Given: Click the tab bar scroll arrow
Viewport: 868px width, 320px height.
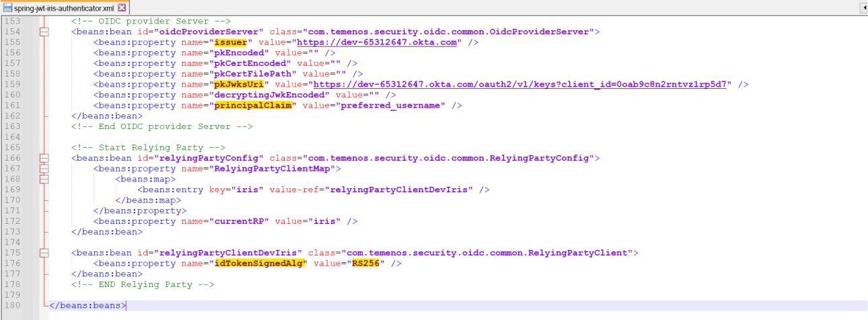Looking at the screenshot, I should click(863, 8).
